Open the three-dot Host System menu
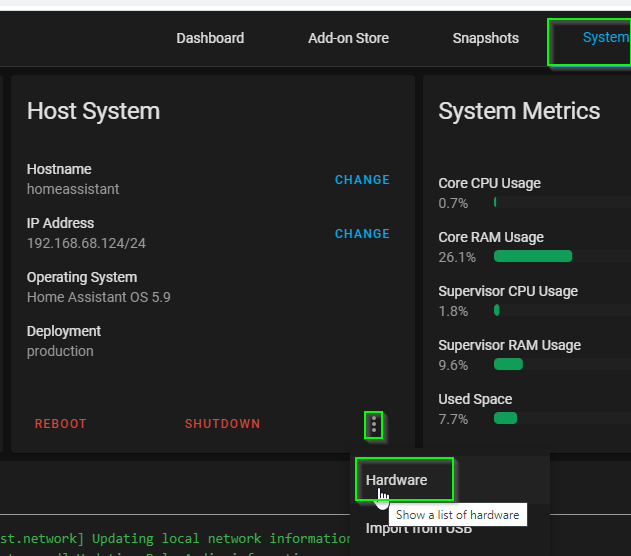The width and height of the screenshot is (631, 556). click(374, 425)
